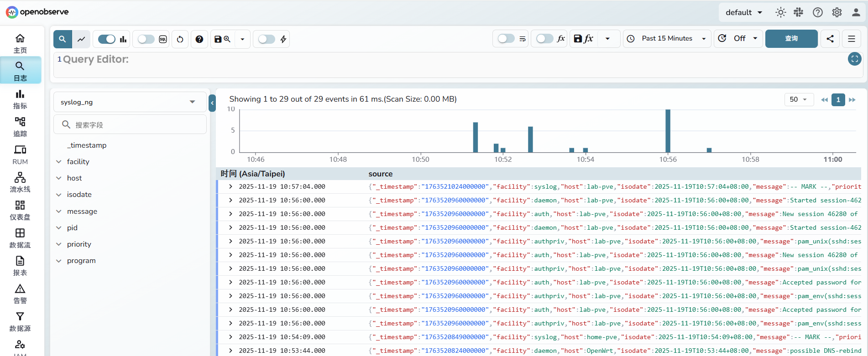Collapse the field list sidebar handle
Screen dimensions: 868x356
click(212, 103)
